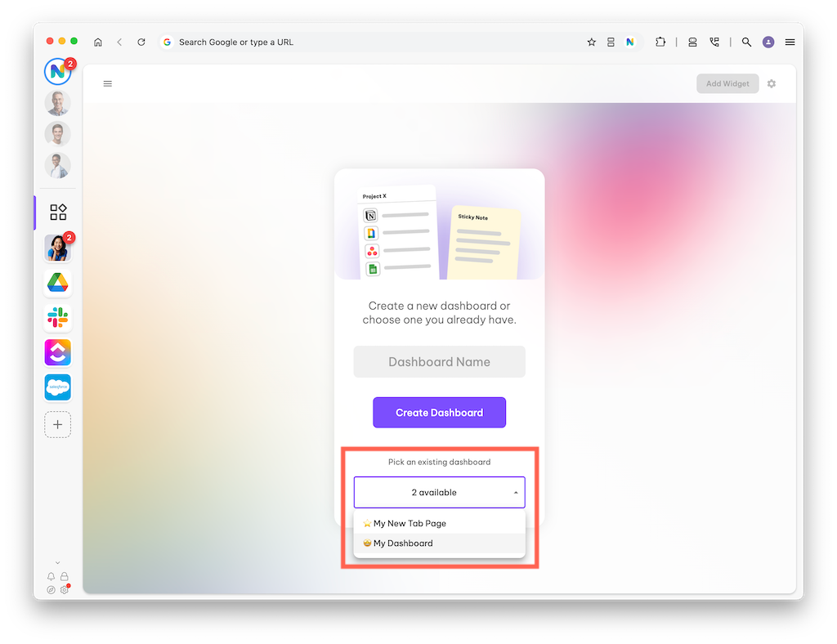Click the lock icon in sidebar bottom

(64, 576)
